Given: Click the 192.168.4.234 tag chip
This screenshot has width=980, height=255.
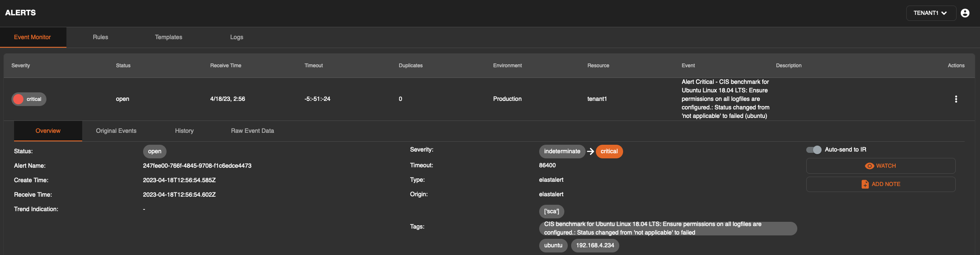Looking at the screenshot, I should click(595, 246).
